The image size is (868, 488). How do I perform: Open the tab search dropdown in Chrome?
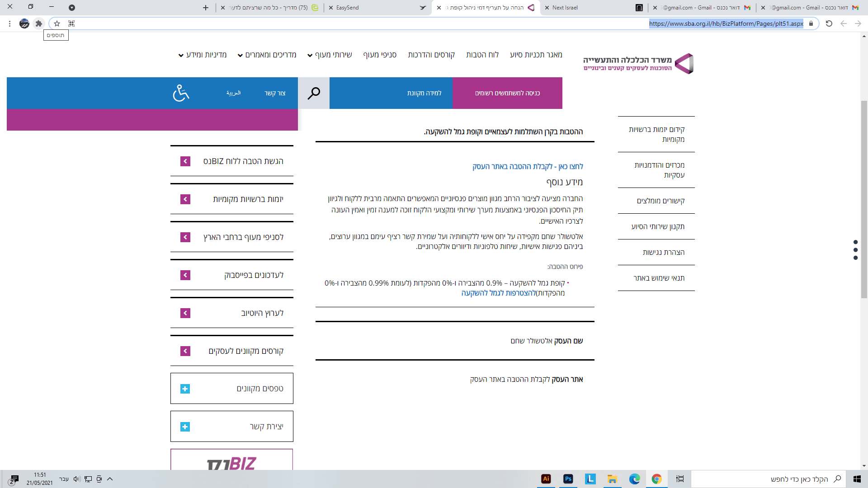coord(72,8)
